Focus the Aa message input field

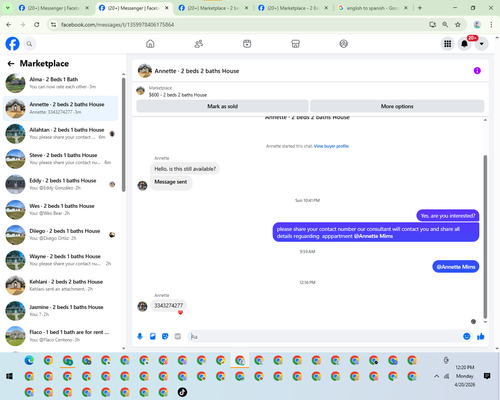[325, 336]
